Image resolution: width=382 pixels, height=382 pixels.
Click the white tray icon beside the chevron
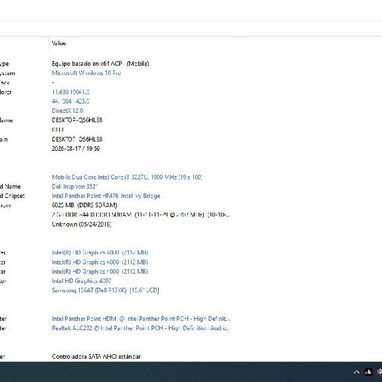click(368, 372)
